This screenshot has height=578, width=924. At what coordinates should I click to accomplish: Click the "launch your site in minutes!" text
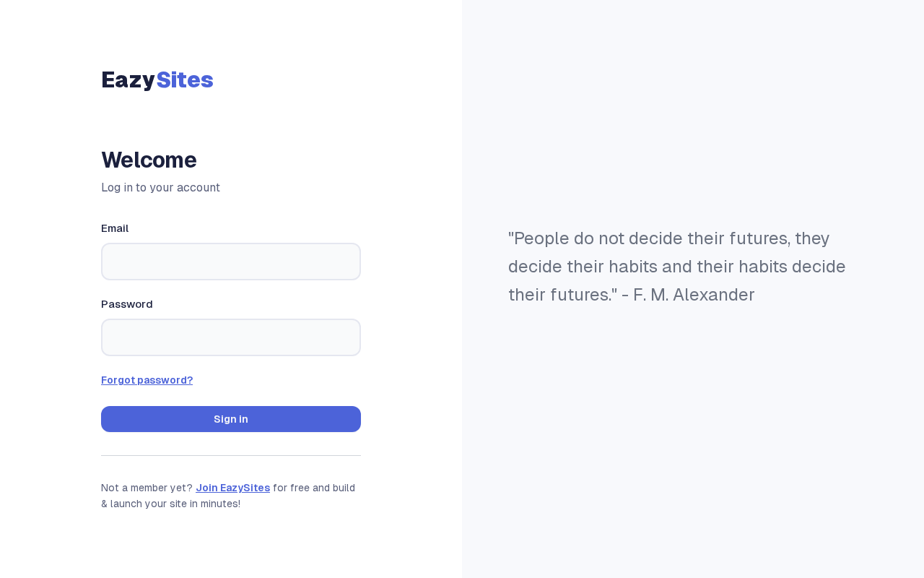(175, 504)
